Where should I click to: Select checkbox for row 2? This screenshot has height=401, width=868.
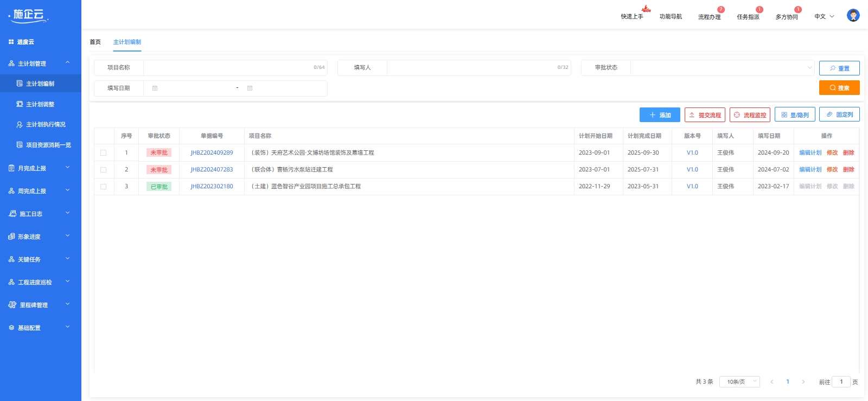point(103,170)
